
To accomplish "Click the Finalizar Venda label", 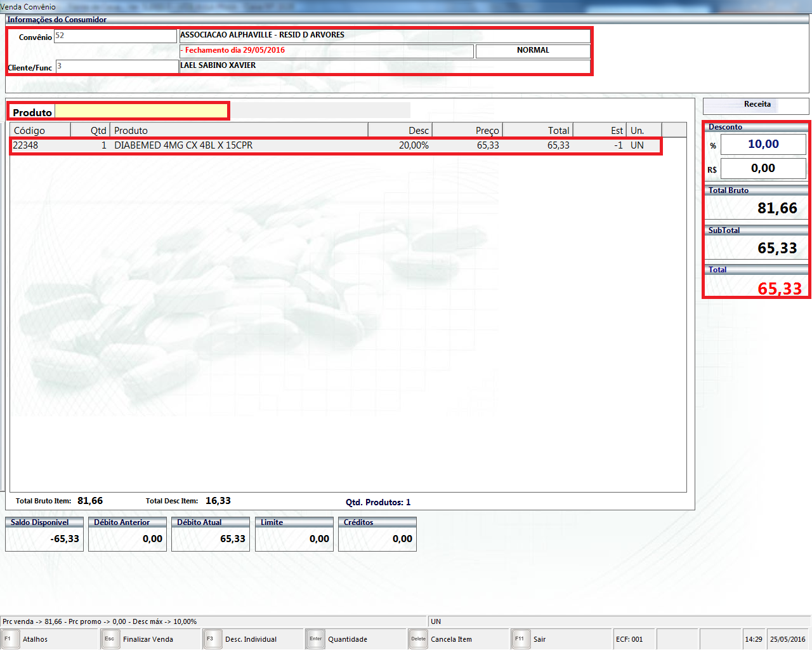I will 148,639.
